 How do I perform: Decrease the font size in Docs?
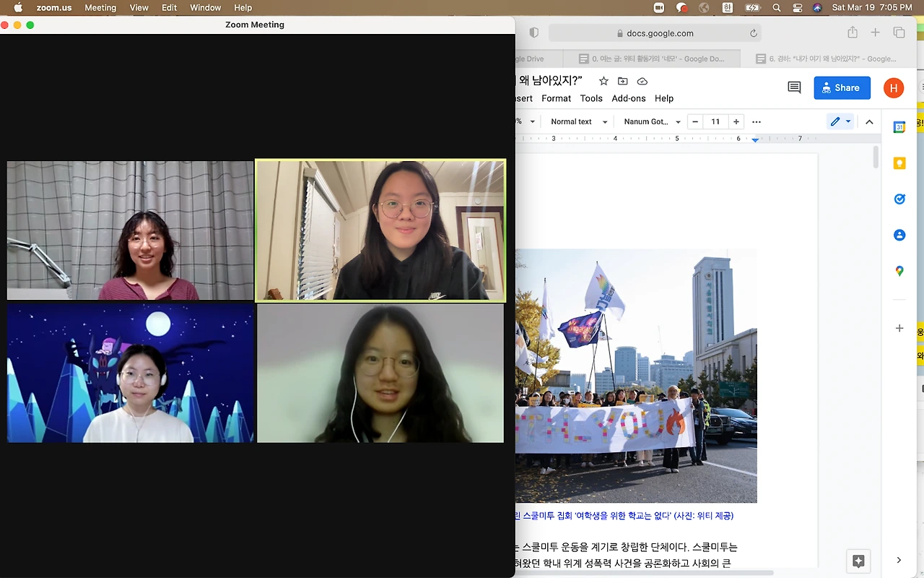[695, 121]
